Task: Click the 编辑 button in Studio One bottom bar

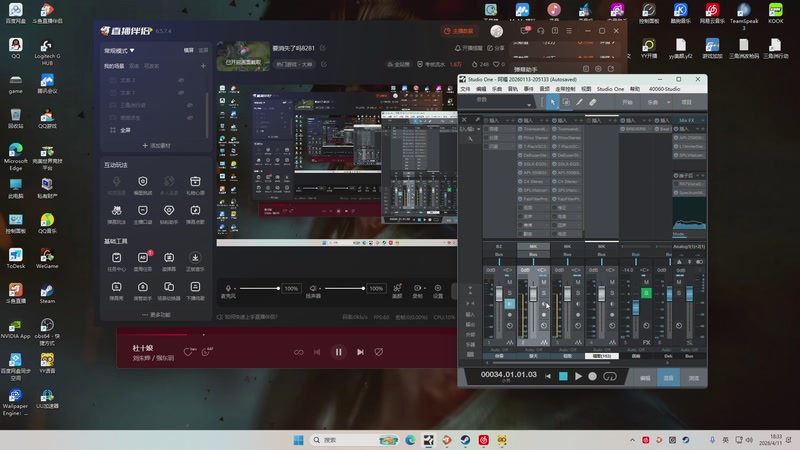Action: [645, 377]
